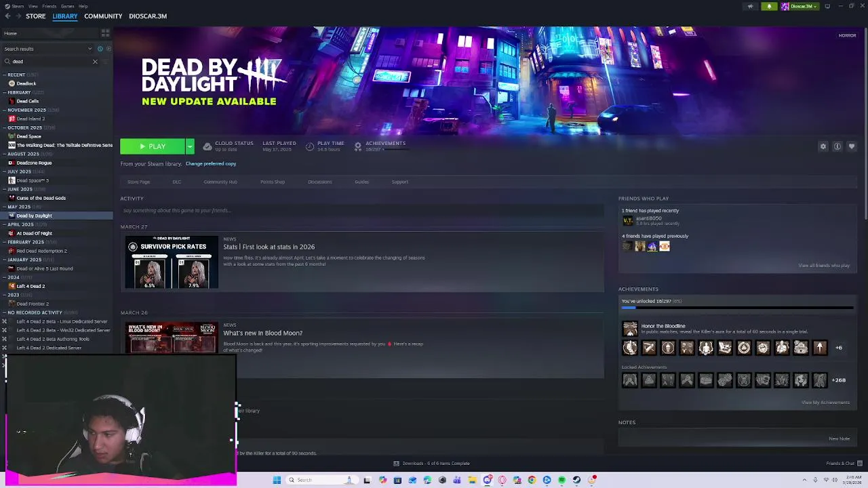Show hidden system tray icons chevron
Viewport: 868px width, 488px height.
tap(805, 480)
